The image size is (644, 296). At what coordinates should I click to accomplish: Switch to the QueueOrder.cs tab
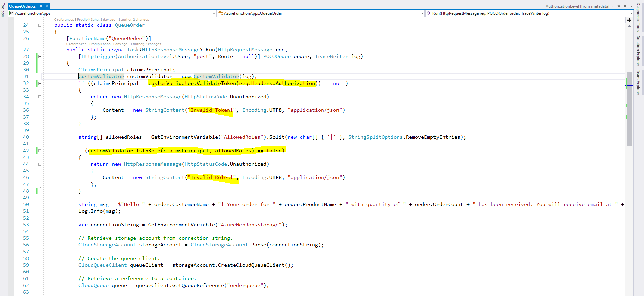(x=23, y=6)
